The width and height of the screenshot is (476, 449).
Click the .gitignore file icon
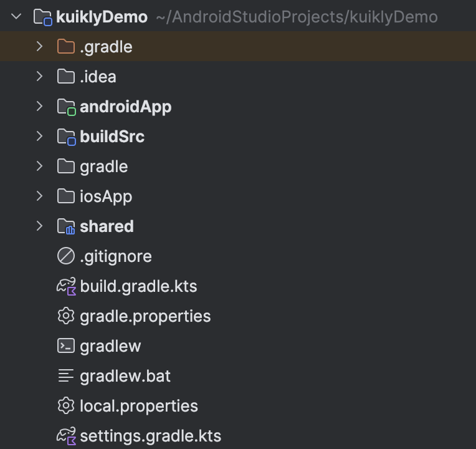(66, 256)
